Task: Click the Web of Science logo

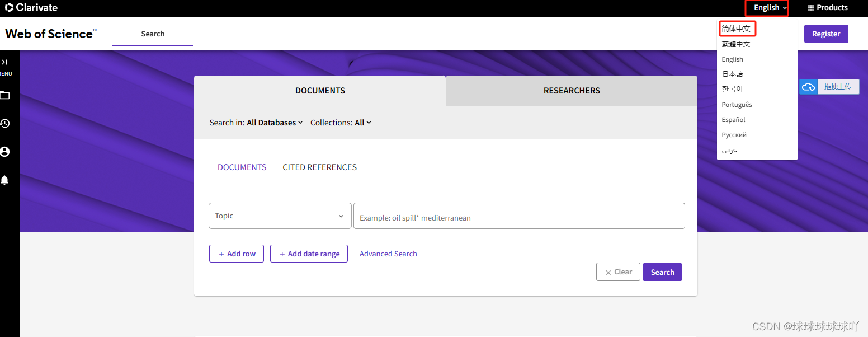Action: [x=51, y=34]
